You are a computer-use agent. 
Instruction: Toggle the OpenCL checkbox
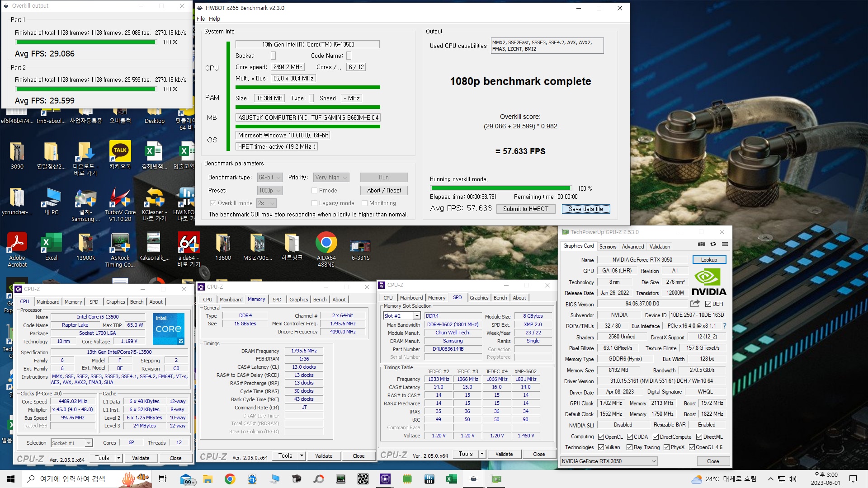(x=601, y=437)
